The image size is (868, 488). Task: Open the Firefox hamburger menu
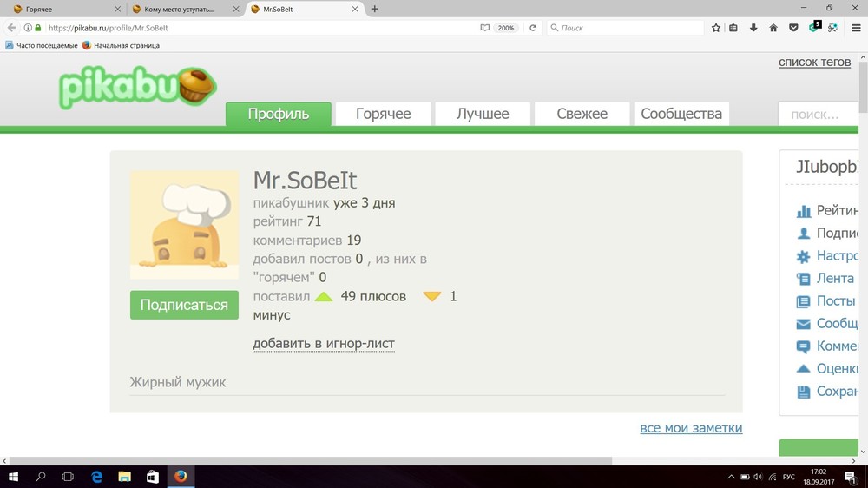point(856,28)
